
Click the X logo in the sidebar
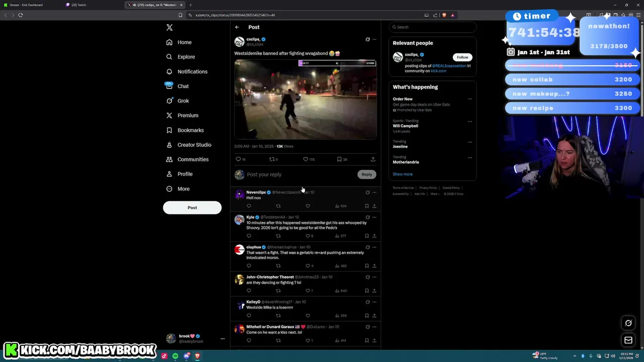point(170,27)
